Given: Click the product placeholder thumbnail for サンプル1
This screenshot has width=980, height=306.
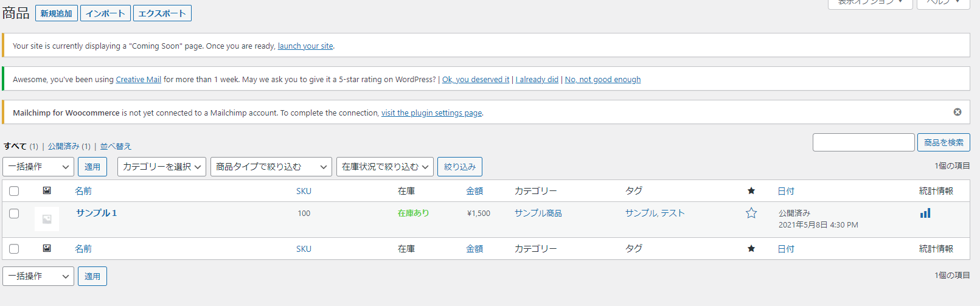Looking at the screenshot, I should coord(47,219).
